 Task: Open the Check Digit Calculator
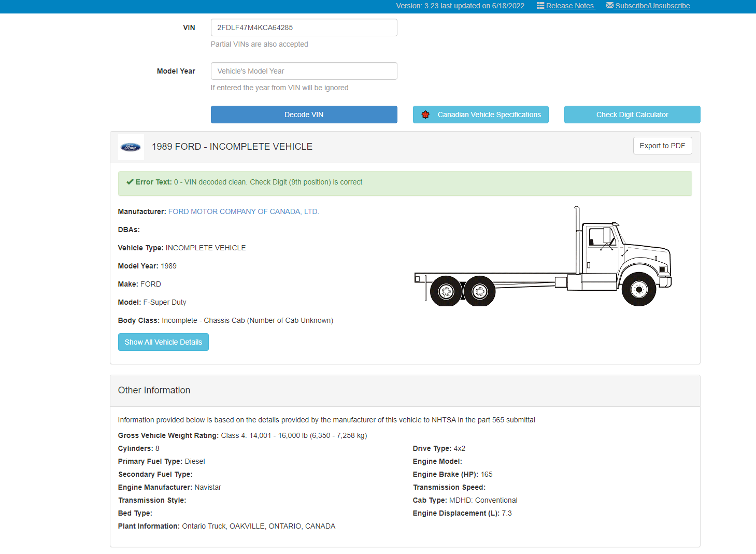[632, 115]
